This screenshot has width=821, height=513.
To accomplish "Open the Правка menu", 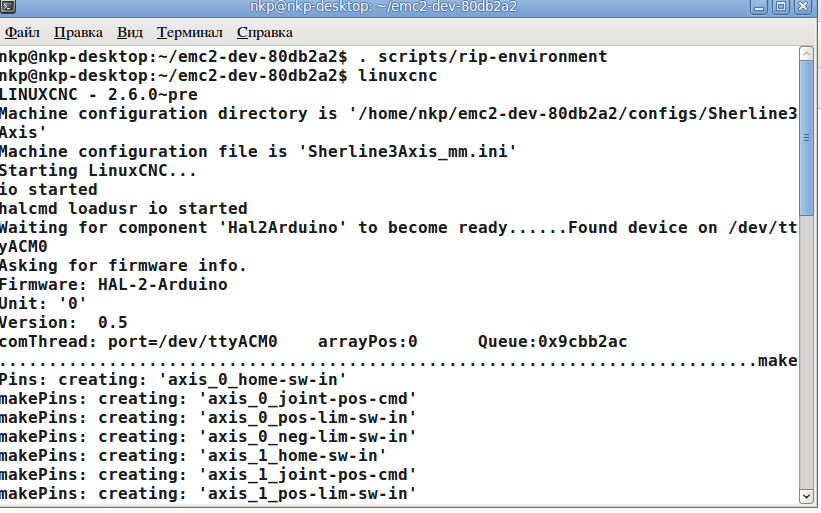I will 78,32.
